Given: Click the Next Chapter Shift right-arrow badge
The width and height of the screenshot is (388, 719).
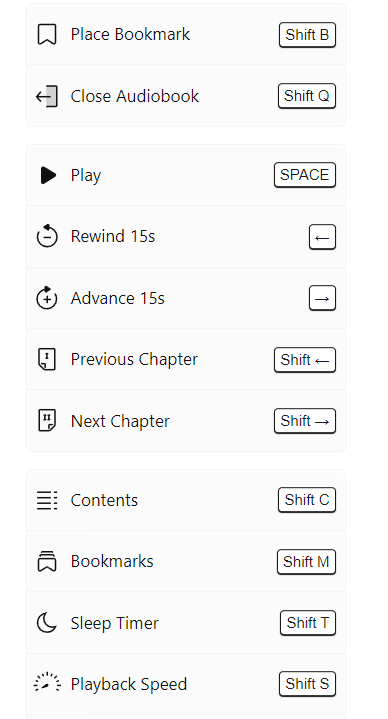Looking at the screenshot, I should 305,421.
